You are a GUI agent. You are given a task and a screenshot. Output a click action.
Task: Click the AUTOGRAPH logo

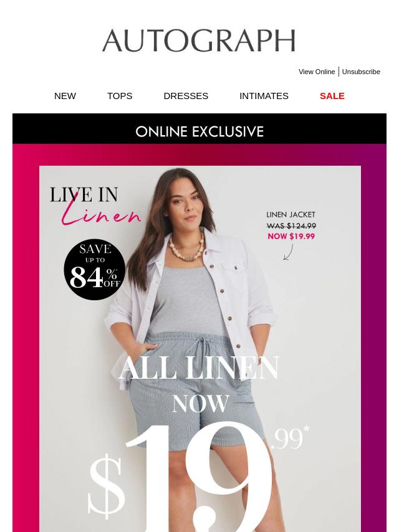pyautogui.click(x=199, y=40)
